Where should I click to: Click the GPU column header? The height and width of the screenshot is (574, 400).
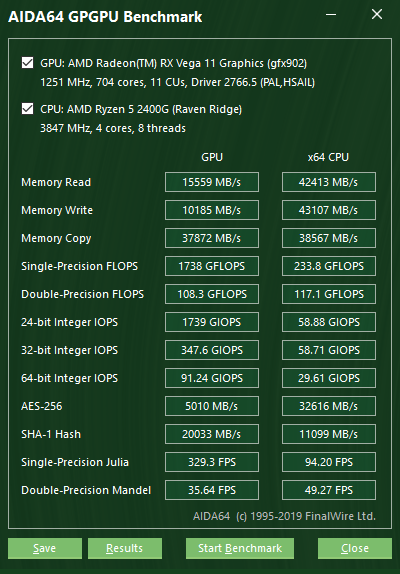pyautogui.click(x=212, y=157)
